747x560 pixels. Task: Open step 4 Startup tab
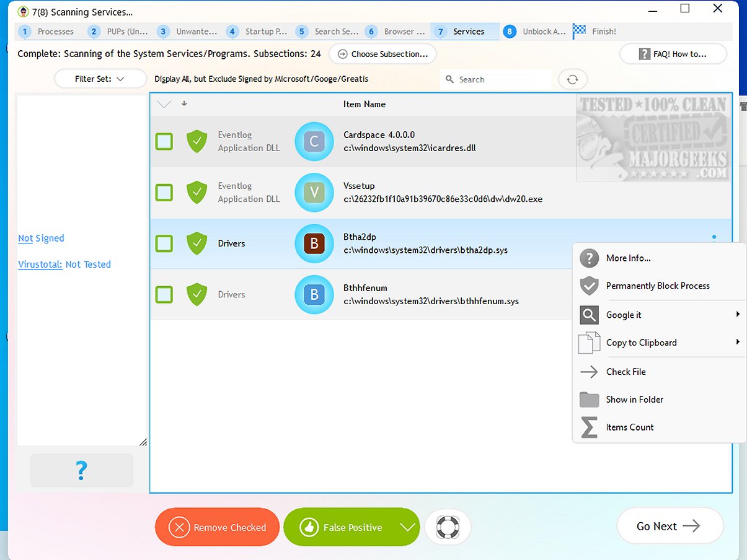[x=258, y=32]
